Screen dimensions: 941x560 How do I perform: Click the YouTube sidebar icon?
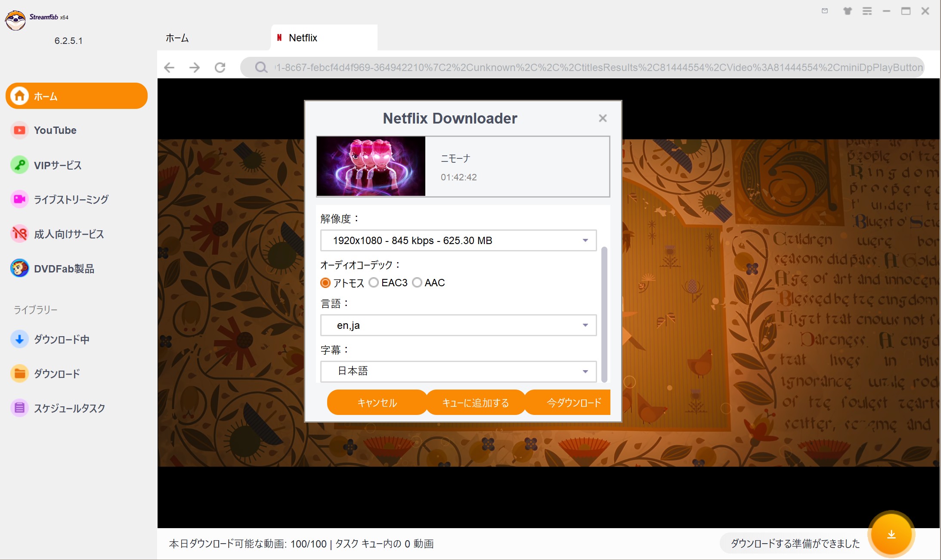(x=19, y=130)
